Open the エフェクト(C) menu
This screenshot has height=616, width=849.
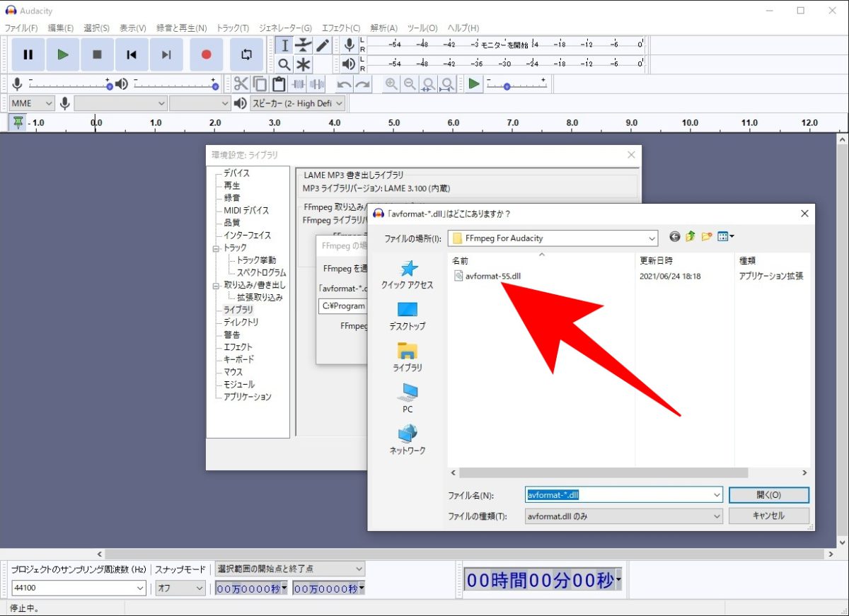340,28
